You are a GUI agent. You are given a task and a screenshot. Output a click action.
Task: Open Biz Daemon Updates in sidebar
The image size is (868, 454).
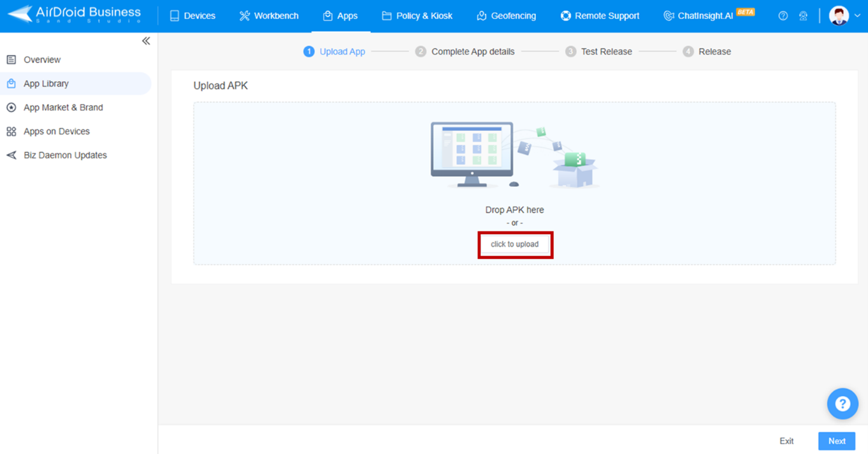(x=64, y=154)
